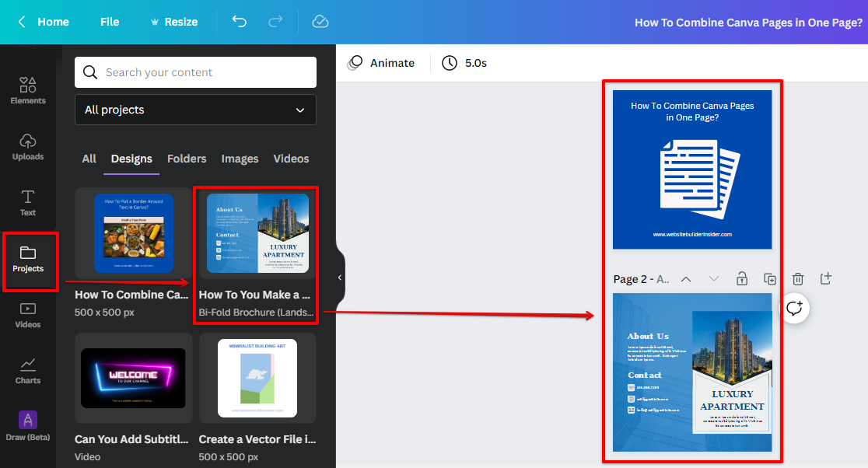The height and width of the screenshot is (468, 868).
Task: Duplicate Page 2 with the copy icon
Action: pos(770,279)
